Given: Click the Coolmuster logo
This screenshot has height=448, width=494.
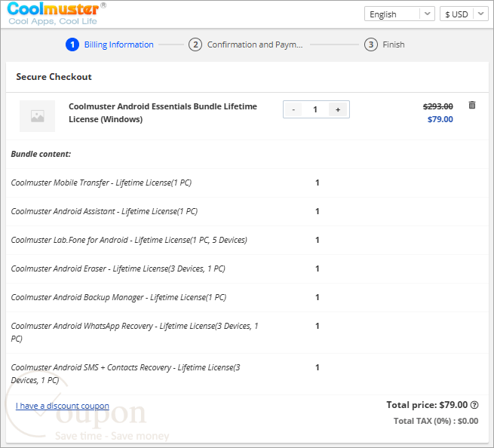Looking at the screenshot, I should click(57, 14).
